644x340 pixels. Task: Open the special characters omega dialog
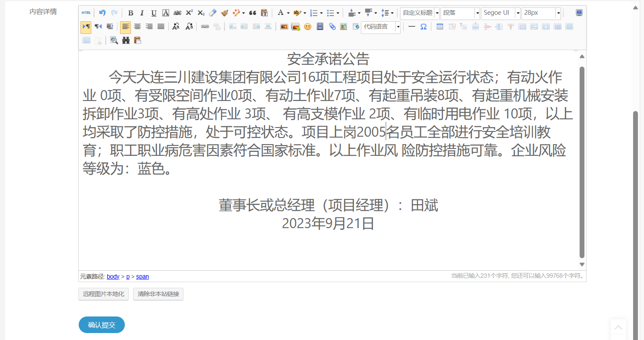[x=423, y=27]
